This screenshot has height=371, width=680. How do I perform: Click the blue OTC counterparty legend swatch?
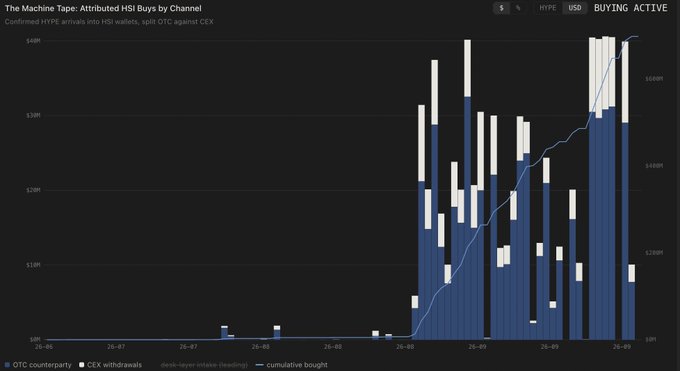(7, 365)
